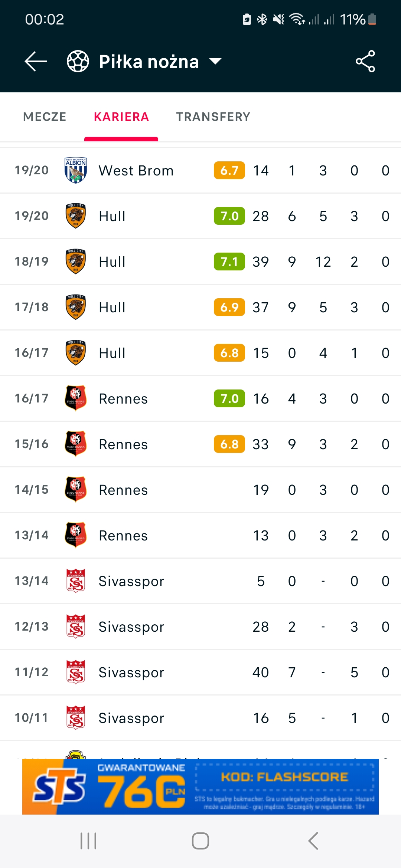Viewport: 401px width, 868px height.
Task: Open the STS FLASHSCORE promo banner
Action: (x=200, y=786)
